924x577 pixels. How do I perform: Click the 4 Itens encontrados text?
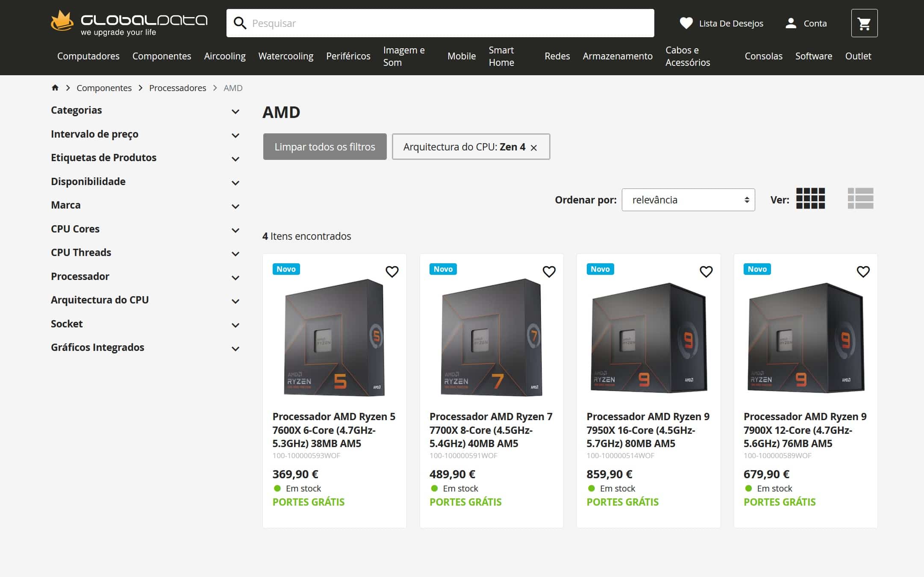coord(306,236)
